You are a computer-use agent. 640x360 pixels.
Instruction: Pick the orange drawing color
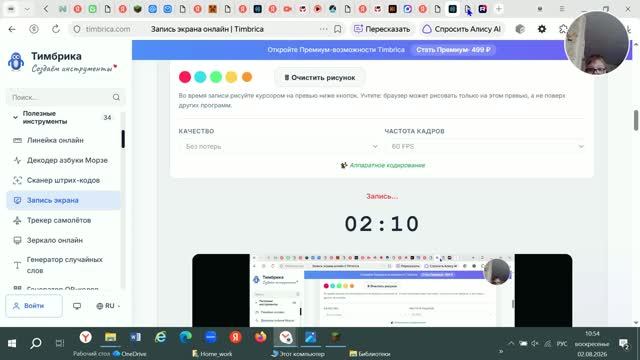click(x=247, y=77)
